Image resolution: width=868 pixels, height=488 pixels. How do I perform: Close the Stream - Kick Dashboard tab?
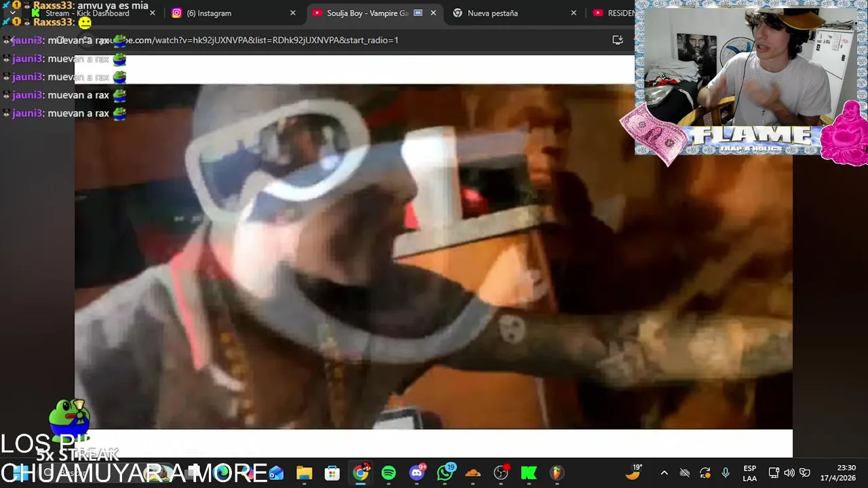(152, 13)
